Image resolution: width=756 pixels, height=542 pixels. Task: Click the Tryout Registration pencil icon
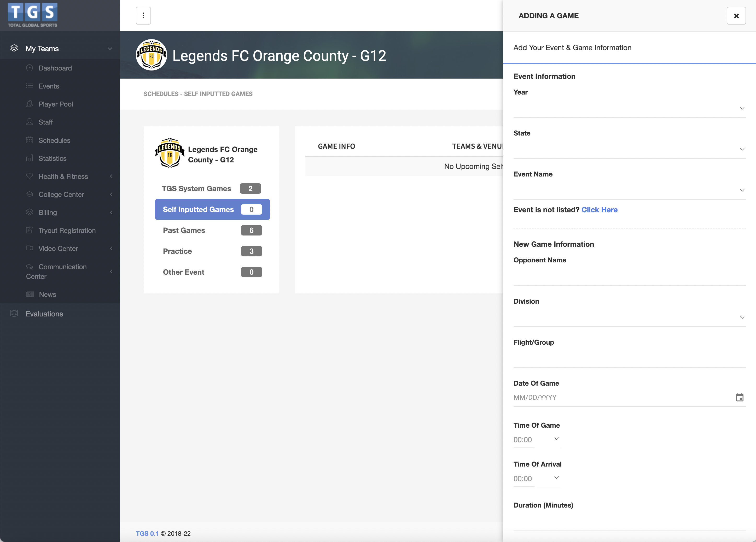point(30,230)
